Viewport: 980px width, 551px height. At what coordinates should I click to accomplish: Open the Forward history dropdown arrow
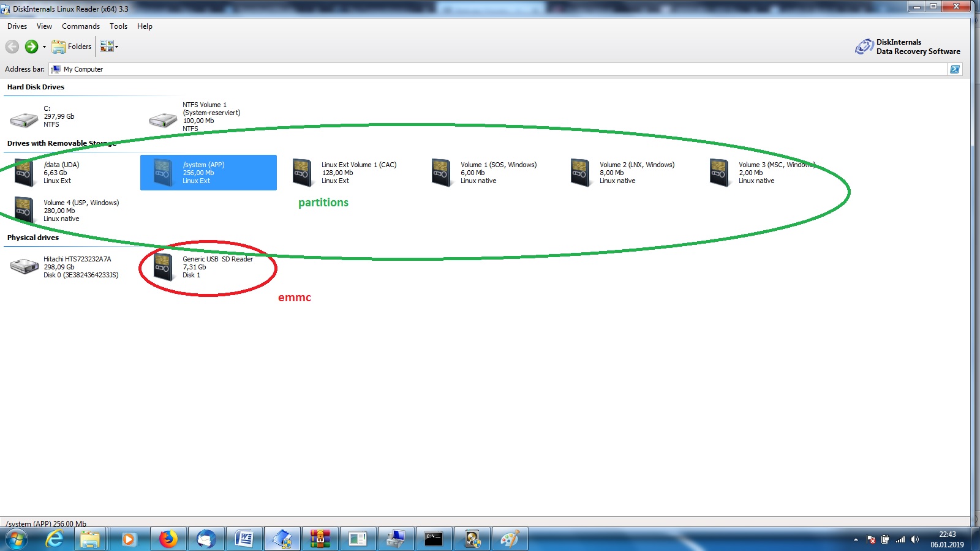pos(44,47)
